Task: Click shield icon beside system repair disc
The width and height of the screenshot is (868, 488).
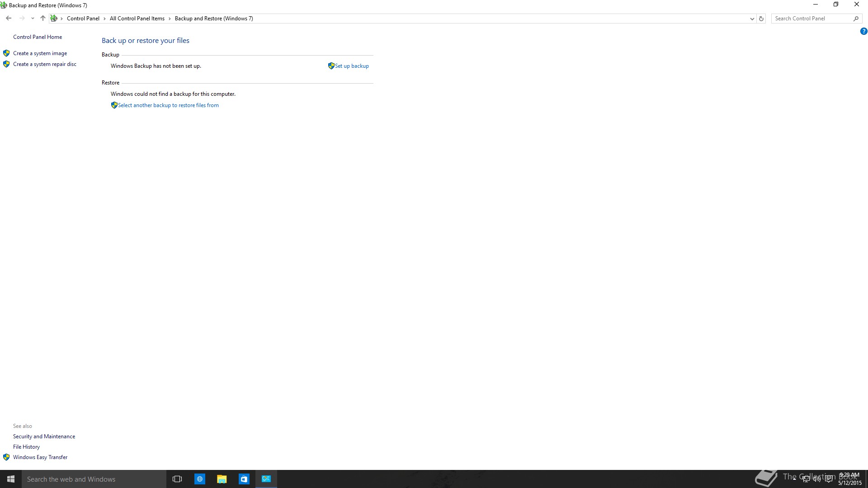Action: (x=6, y=64)
